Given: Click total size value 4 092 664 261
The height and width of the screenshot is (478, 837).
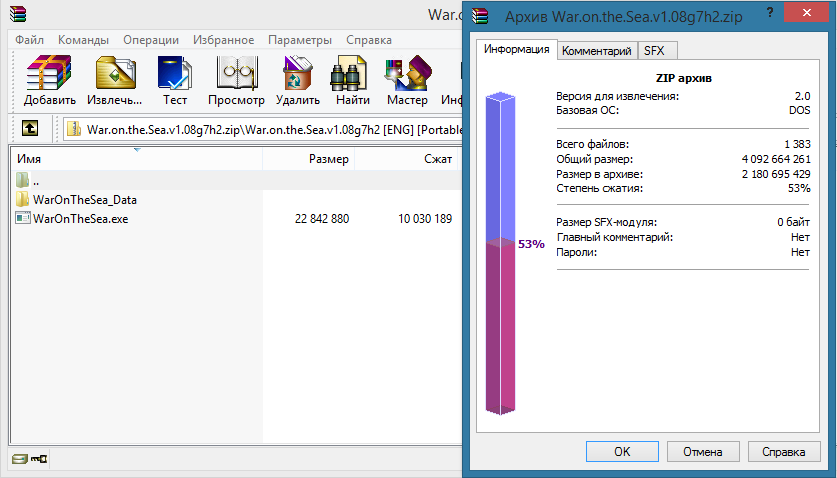Looking at the screenshot, I should point(776,159).
